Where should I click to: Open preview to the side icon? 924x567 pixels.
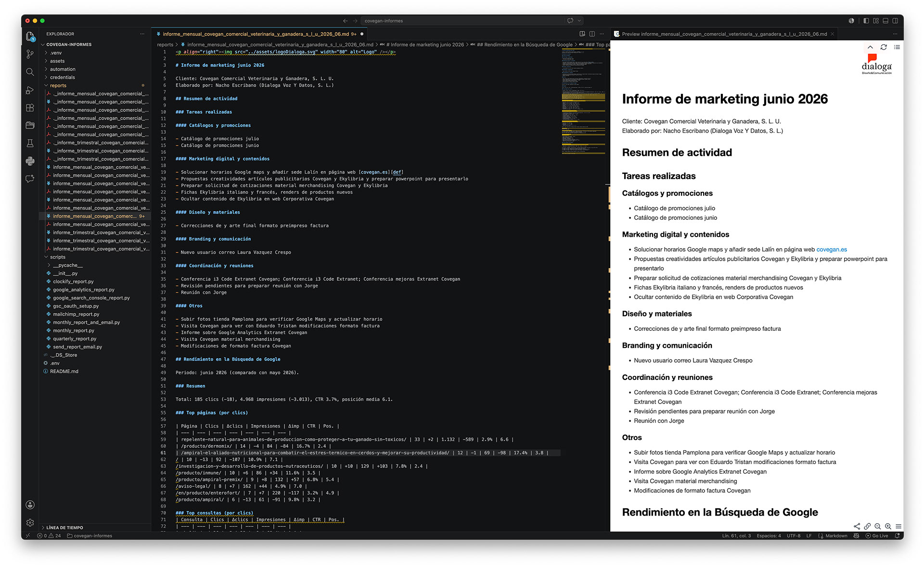582,34
